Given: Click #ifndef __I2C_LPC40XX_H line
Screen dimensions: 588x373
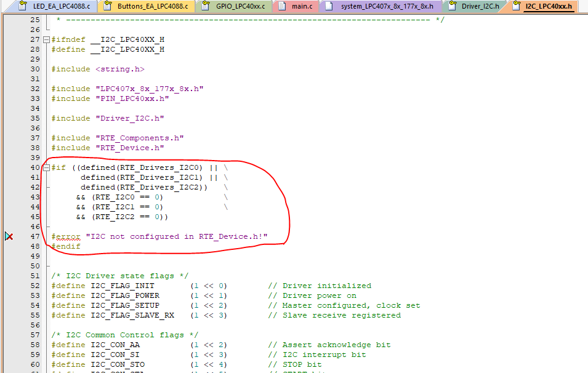Looking at the screenshot, I should tap(108, 39).
